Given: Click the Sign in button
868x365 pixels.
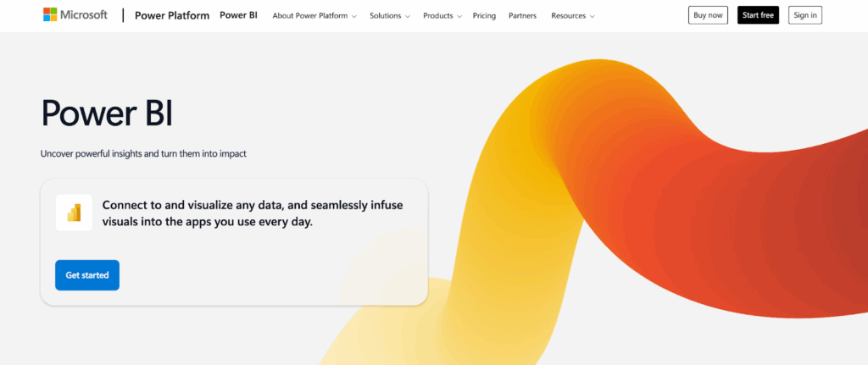Looking at the screenshot, I should 804,15.
